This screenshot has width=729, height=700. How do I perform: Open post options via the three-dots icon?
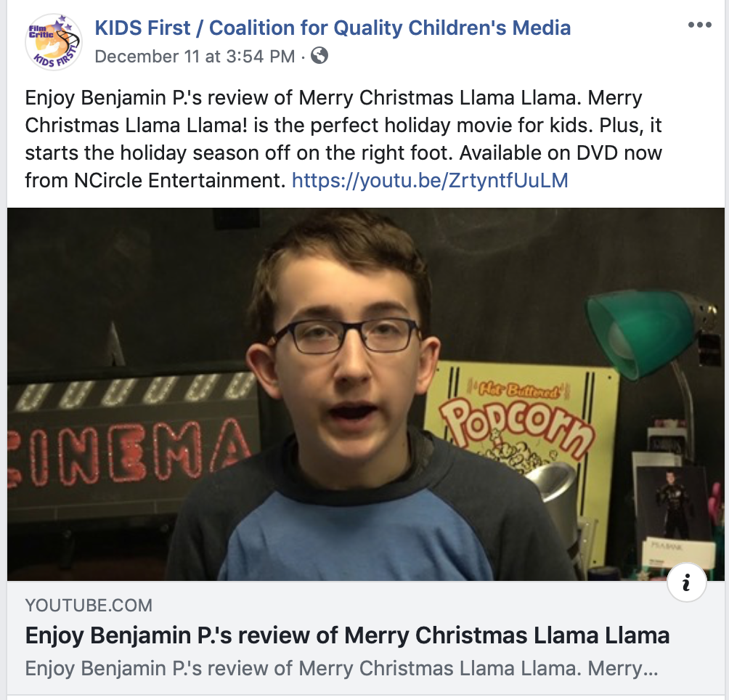point(699,25)
